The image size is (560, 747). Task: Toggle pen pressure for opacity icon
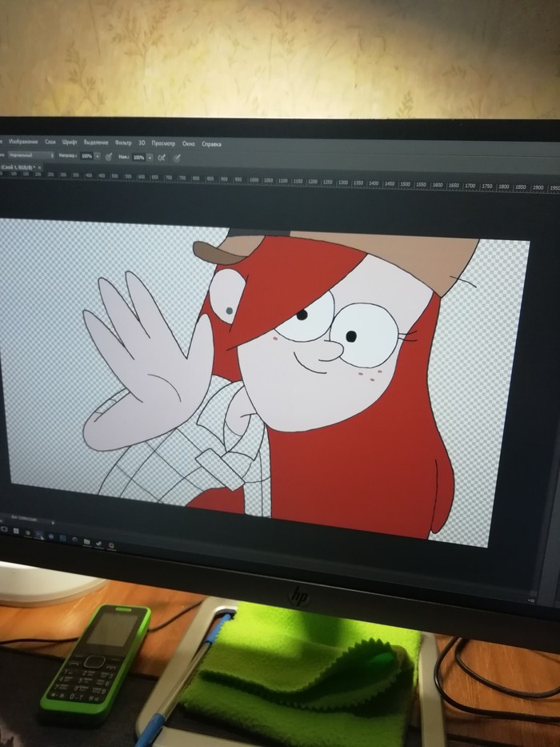(109, 156)
